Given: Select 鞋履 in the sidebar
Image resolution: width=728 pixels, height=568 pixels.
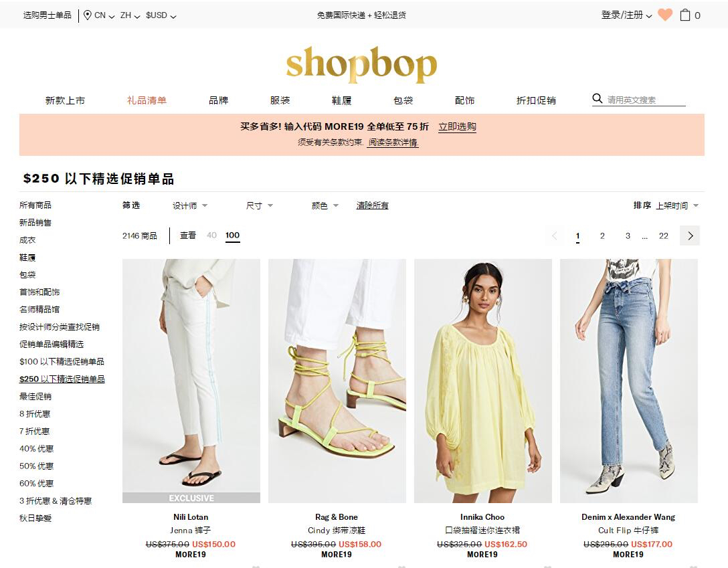Looking at the screenshot, I should 27,258.
